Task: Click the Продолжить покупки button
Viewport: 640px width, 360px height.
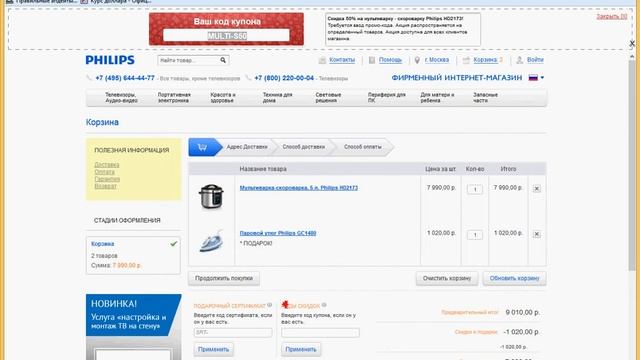Action: click(224, 278)
